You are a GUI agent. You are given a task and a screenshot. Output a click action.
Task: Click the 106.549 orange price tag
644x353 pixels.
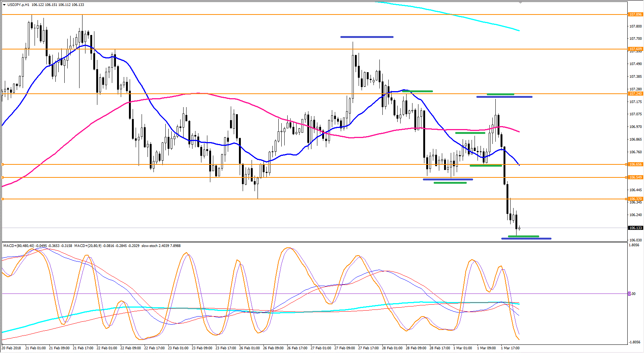[x=635, y=177]
